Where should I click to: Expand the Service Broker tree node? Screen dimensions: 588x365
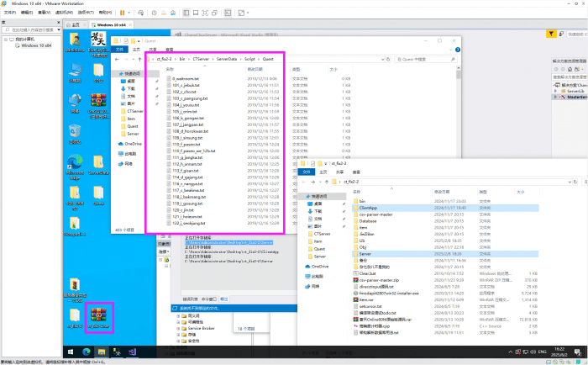click(x=178, y=328)
